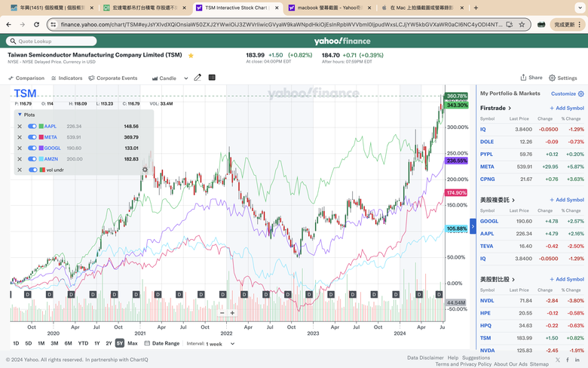This screenshot has height=368, width=588.
Task: Click the LinkedIn icon in footer
Action: (x=577, y=360)
